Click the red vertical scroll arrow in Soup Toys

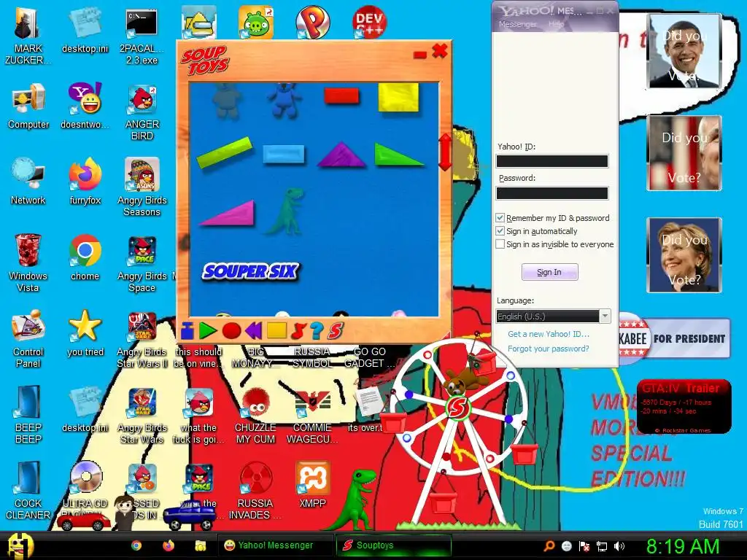coord(444,152)
